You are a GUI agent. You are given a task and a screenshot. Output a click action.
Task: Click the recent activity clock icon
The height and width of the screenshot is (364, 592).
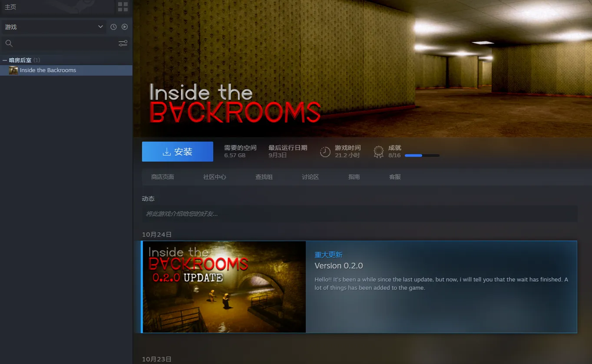pos(113,27)
